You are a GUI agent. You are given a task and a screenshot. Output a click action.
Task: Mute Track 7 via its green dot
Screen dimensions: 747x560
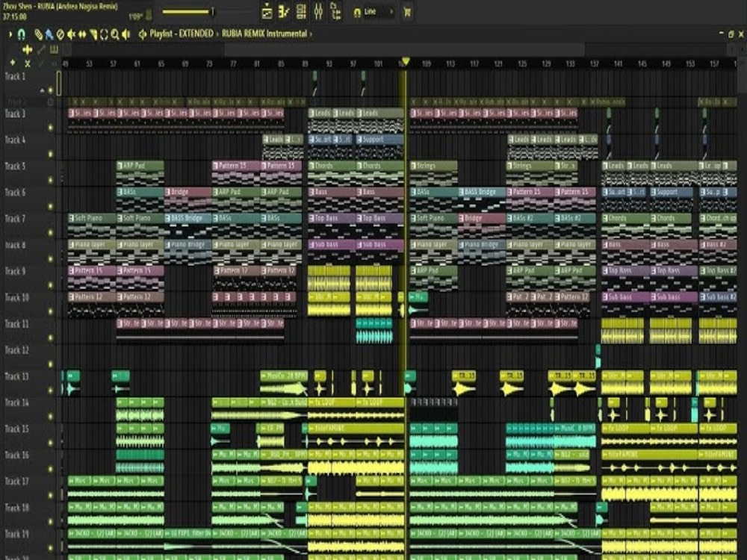[51, 232]
